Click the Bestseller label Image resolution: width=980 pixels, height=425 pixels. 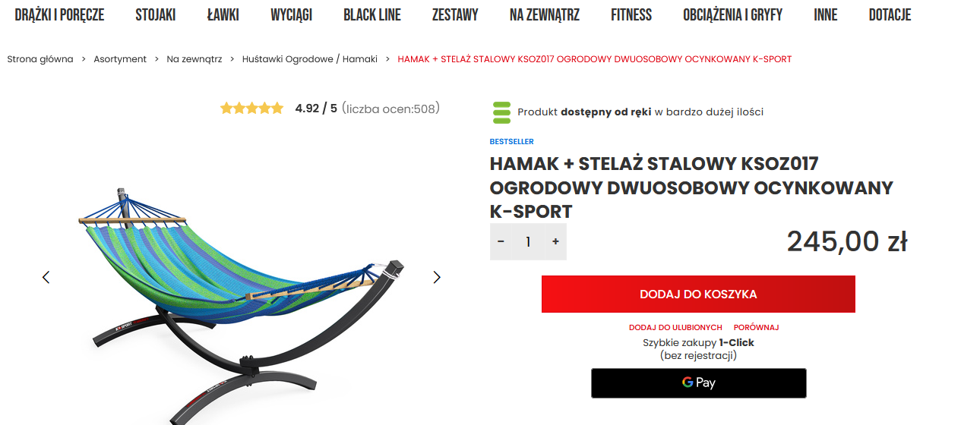coord(511,142)
